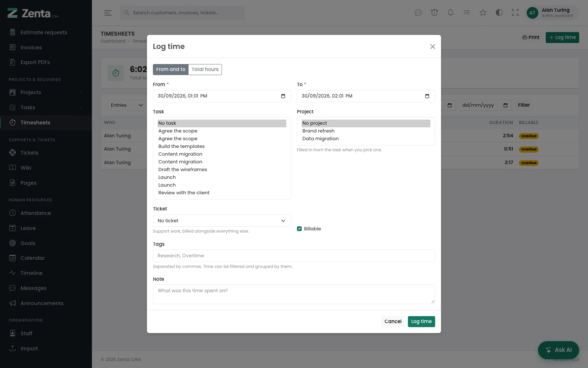Open Timeline in the sidebar
Screen dimensions: 588x368
tap(32, 273)
